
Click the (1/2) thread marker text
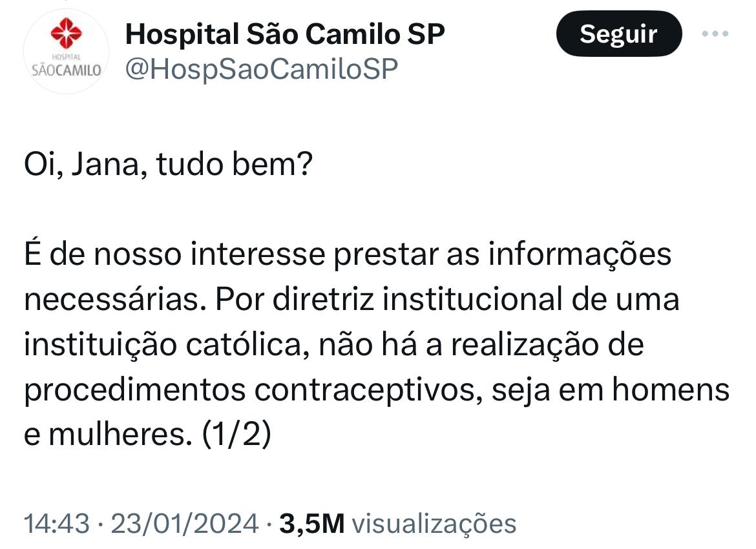pos(236,435)
